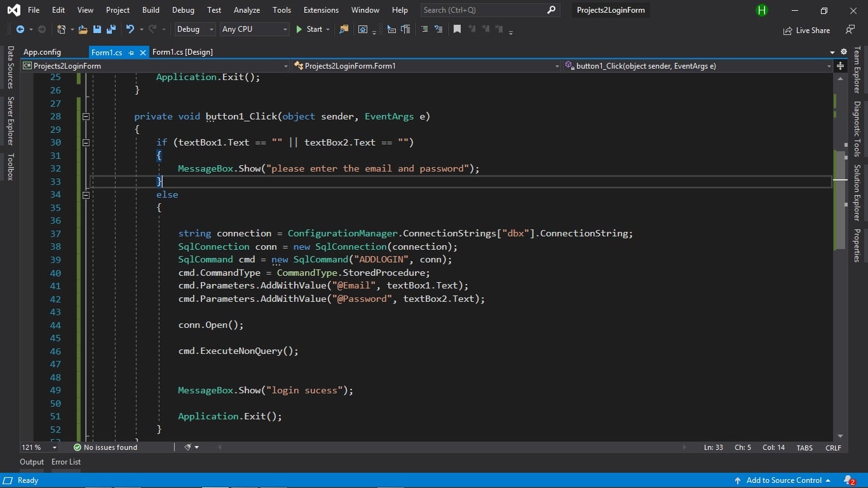Undo the last edit with the toolbar arrow
The width and height of the screenshot is (868, 488).
click(x=130, y=29)
